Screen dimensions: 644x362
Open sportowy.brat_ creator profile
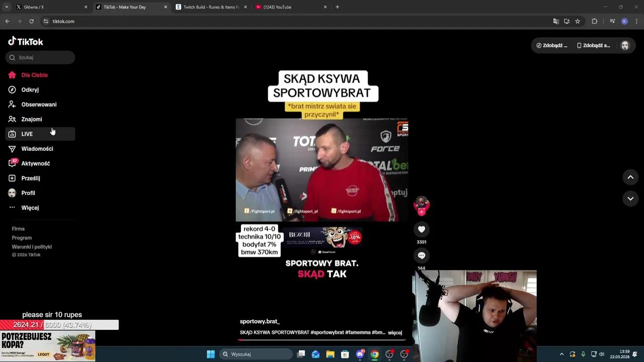pos(260,321)
